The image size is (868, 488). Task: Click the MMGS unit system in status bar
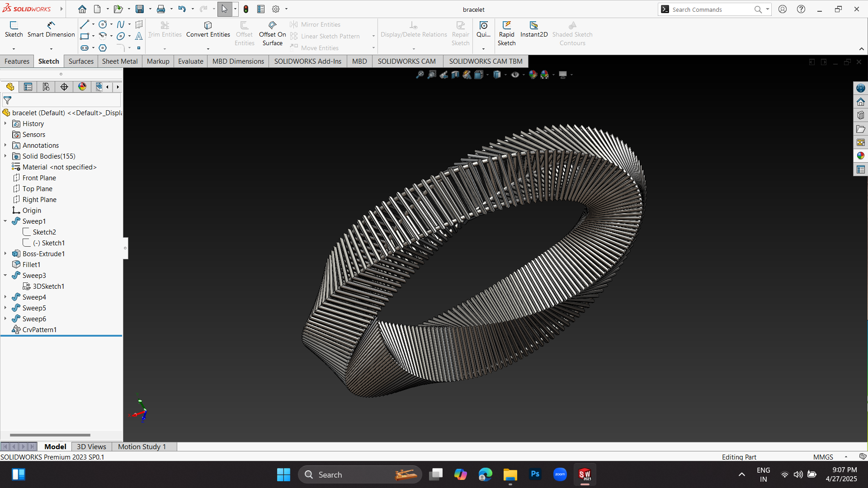(x=823, y=457)
